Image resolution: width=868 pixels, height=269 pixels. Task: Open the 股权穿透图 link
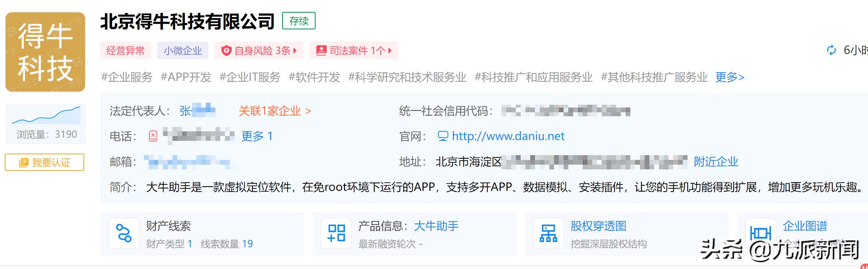(598, 226)
